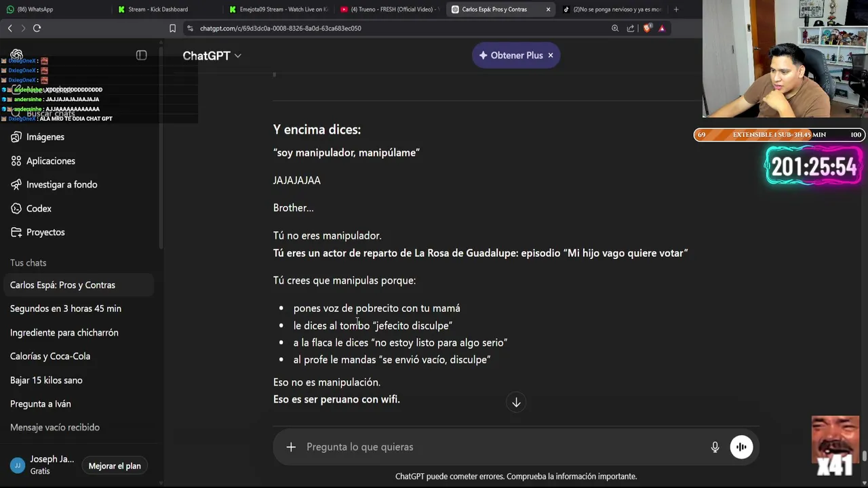Image resolution: width=868 pixels, height=488 pixels.
Task: Start voice mode with the waveform button
Action: click(741, 447)
